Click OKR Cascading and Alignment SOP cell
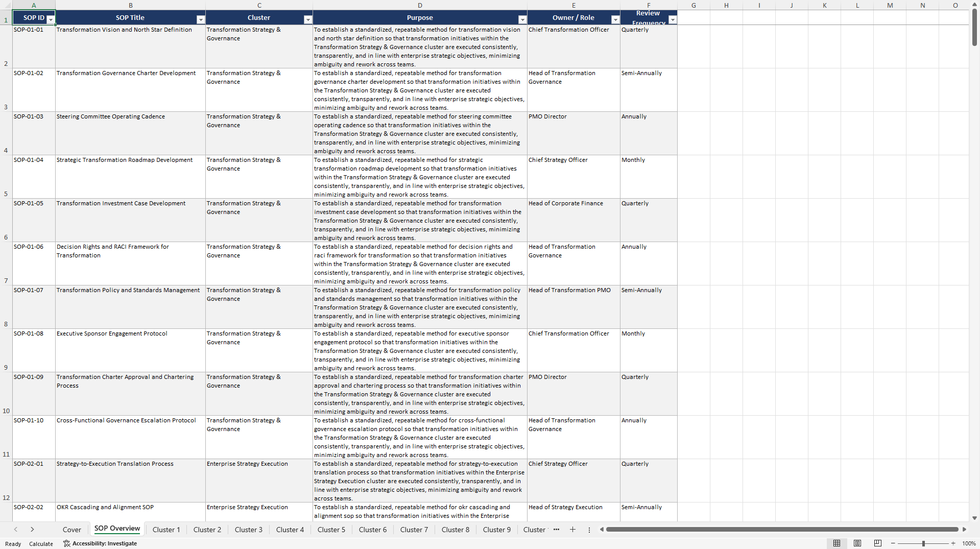The width and height of the screenshot is (980, 549). click(x=130, y=511)
